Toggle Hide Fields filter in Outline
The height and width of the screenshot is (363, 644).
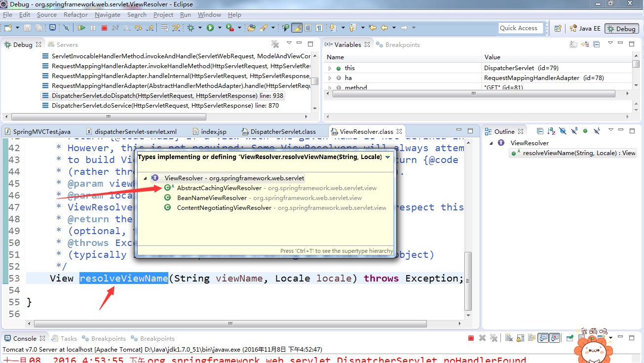pos(563,131)
